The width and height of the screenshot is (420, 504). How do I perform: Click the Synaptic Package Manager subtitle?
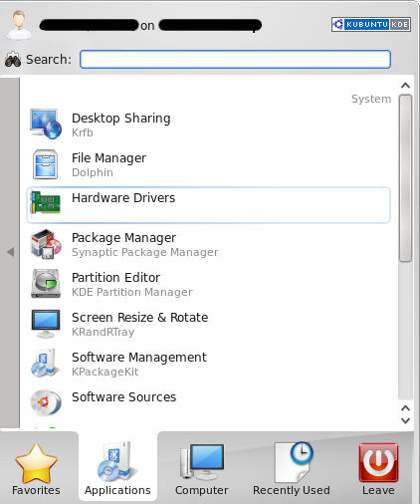click(x=145, y=253)
